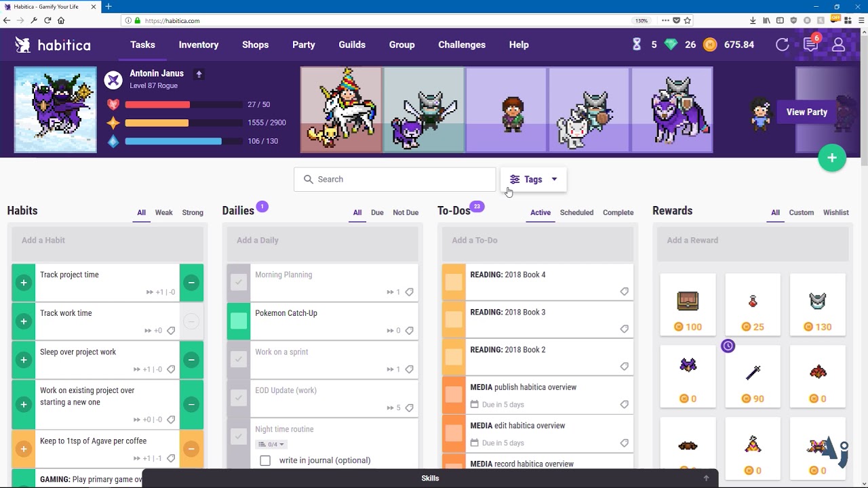Expand the Skills bar arrow
Screen dimensions: 868x488
[706, 478]
